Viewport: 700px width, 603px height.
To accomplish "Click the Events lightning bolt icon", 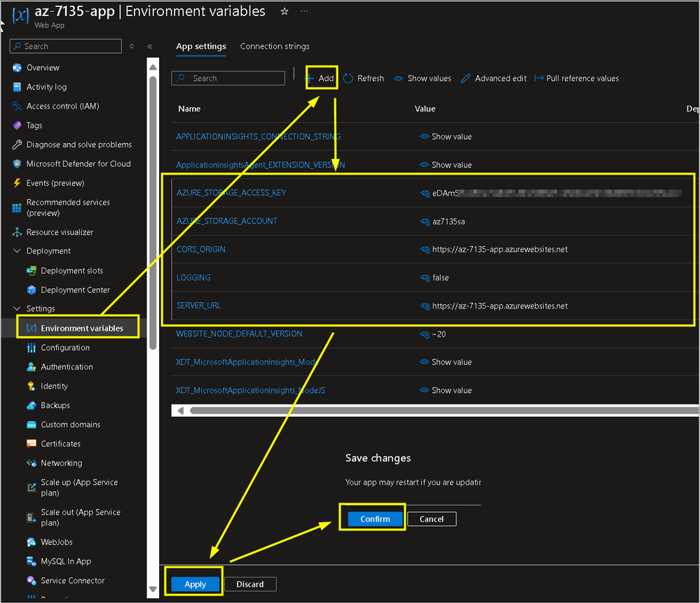I will pos(17,183).
